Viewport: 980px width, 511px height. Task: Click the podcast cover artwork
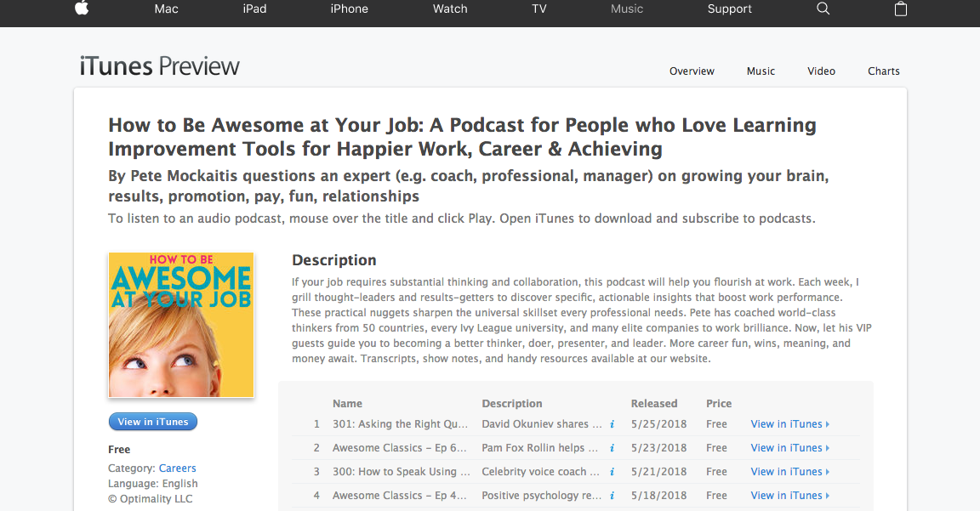pyautogui.click(x=181, y=325)
